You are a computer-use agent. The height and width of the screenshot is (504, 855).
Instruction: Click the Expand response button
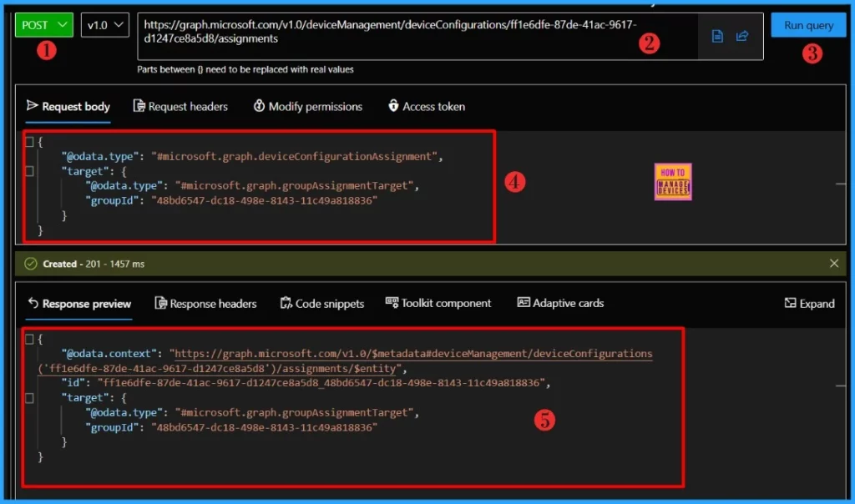click(x=809, y=304)
